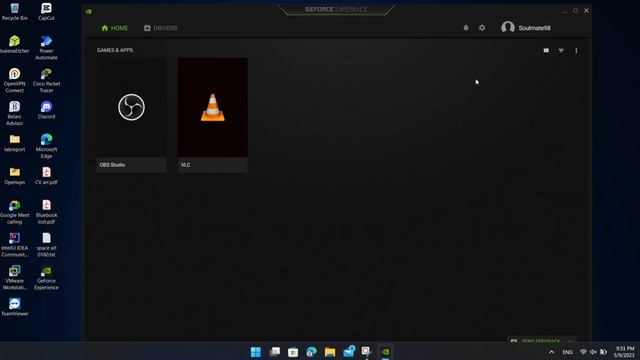640x360 pixels.
Task: Click the Soulmate98 account avatar
Action: (x=508, y=27)
